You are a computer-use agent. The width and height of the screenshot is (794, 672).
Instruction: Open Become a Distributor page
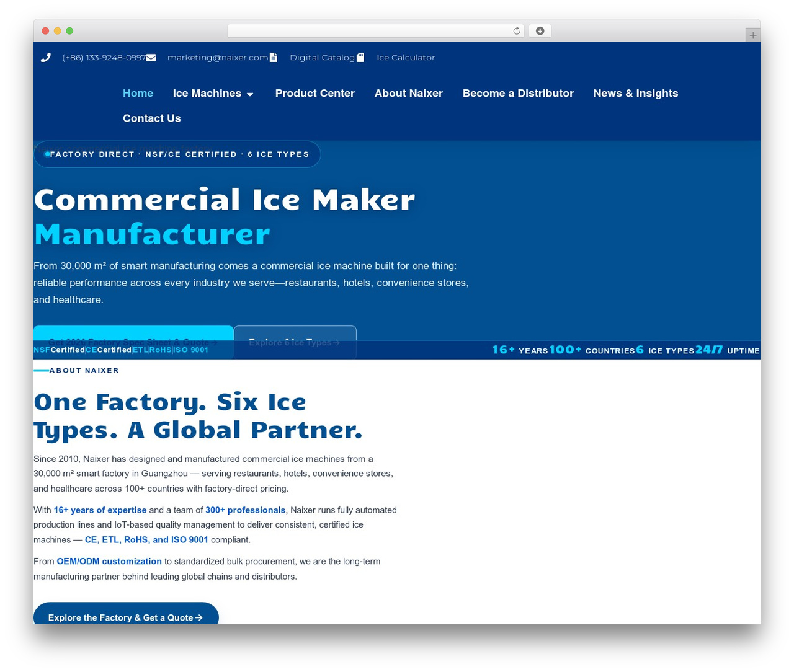(x=518, y=93)
